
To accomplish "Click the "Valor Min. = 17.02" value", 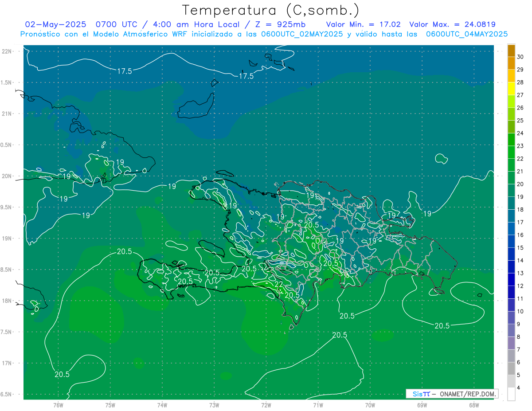I will (x=363, y=24).
